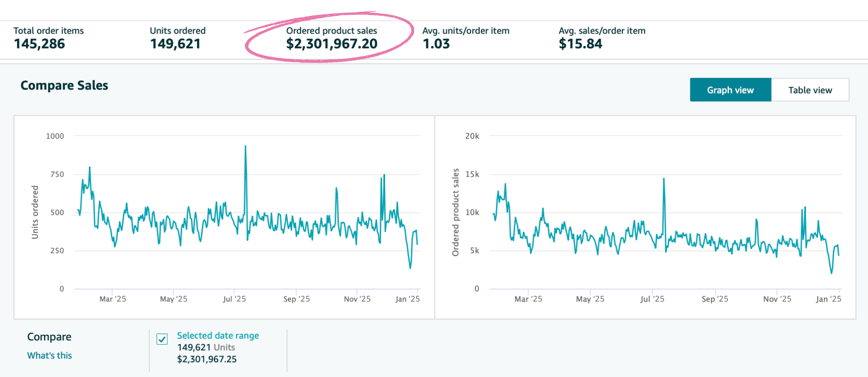Click the Total order items value 145,286

point(39,44)
